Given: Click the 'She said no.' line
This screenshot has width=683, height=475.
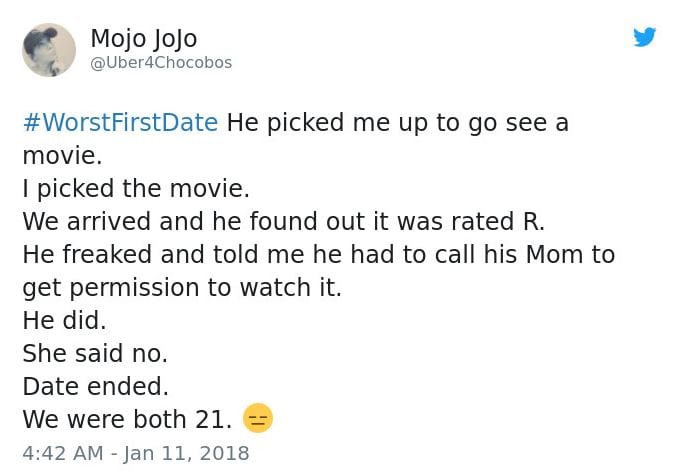Looking at the screenshot, I should click(95, 353).
